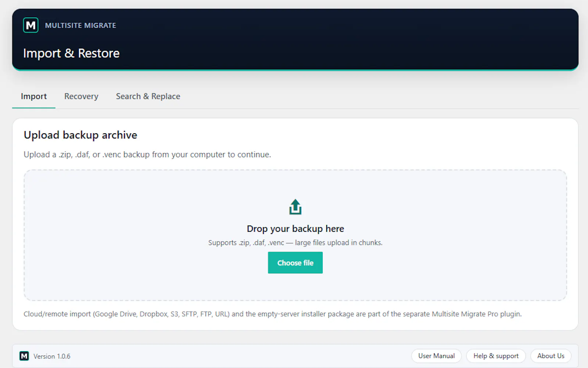Click the 'Import & Restore' page title

tap(71, 53)
